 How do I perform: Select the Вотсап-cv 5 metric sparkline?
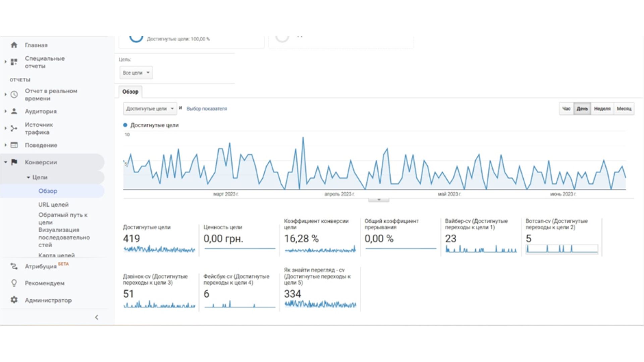[x=562, y=249]
